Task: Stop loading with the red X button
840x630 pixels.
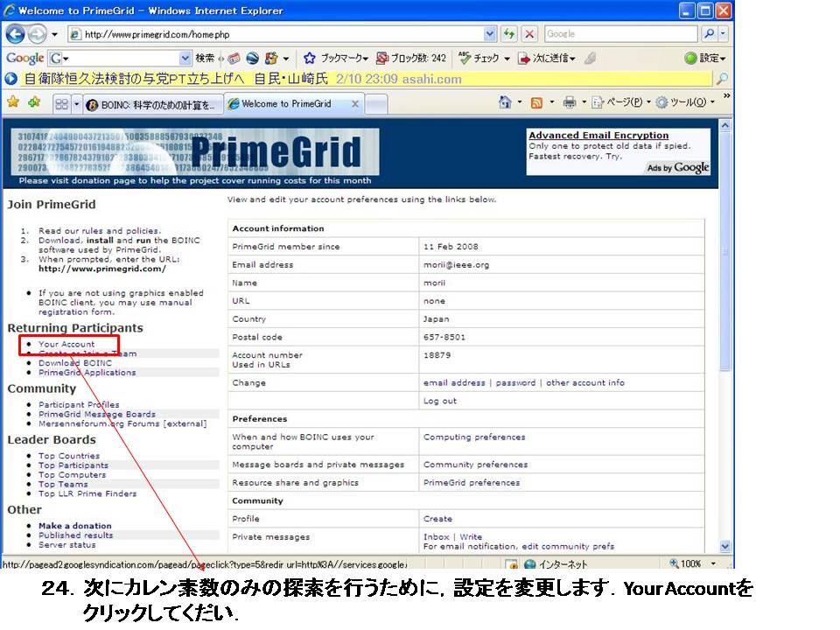Action: (529, 34)
